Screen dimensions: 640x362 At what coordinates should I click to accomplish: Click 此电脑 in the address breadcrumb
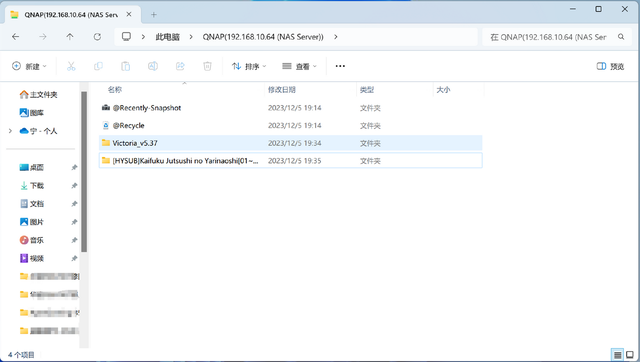tap(167, 37)
